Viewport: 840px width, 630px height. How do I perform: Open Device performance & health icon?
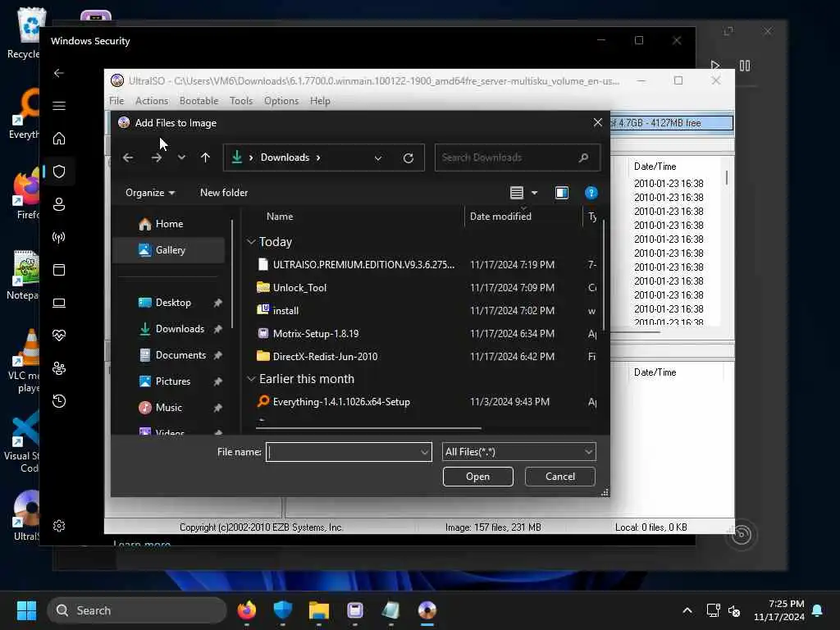pyautogui.click(x=59, y=336)
